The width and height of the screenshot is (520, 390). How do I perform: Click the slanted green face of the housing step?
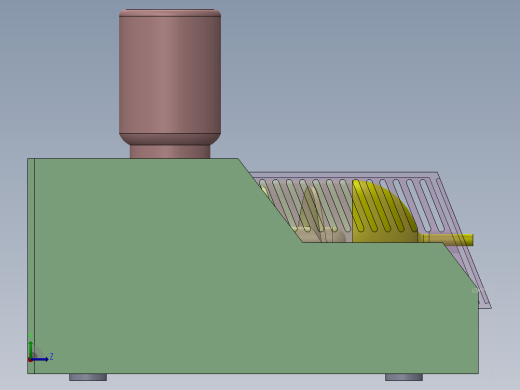point(271,201)
